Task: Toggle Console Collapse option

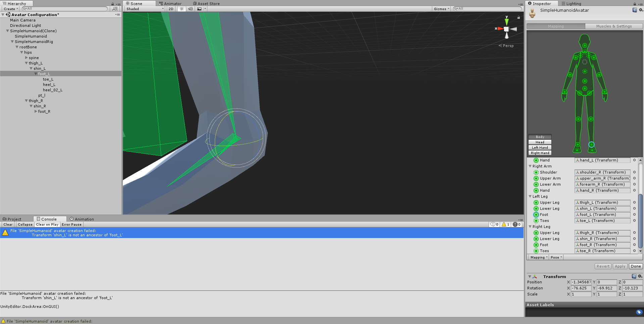Action: (25, 225)
